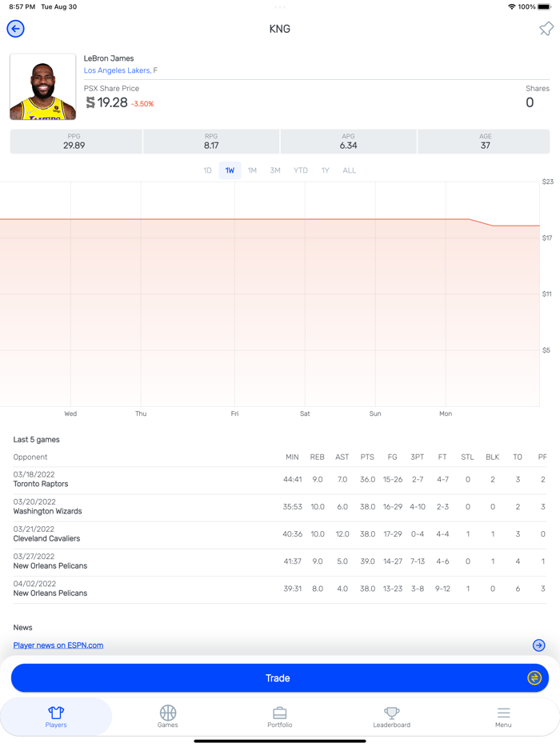This screenshot has width=560, height=747.
Task: Select the 03/20/2022 Washington Wizards game row
Action: click(280, 507)
